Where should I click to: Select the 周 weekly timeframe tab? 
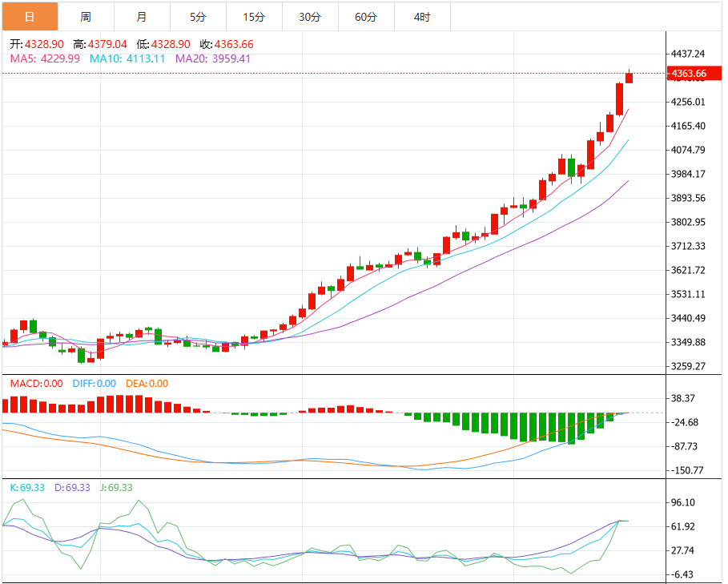pos(86,17)
